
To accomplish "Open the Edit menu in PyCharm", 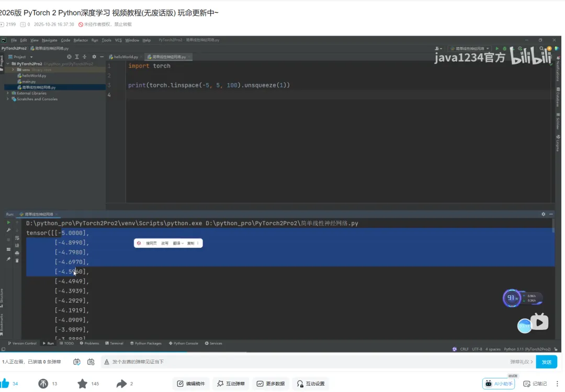I will tap(24, 40).
